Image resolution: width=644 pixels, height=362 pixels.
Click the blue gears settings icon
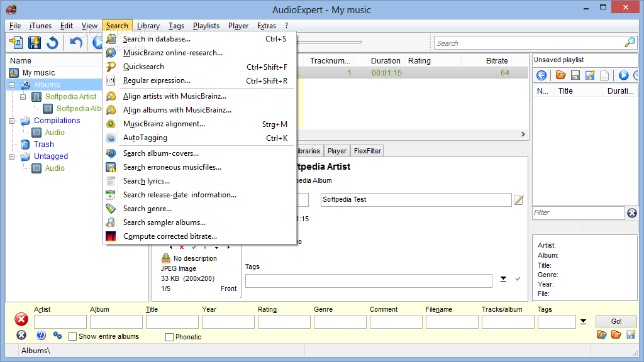point(57,336)
